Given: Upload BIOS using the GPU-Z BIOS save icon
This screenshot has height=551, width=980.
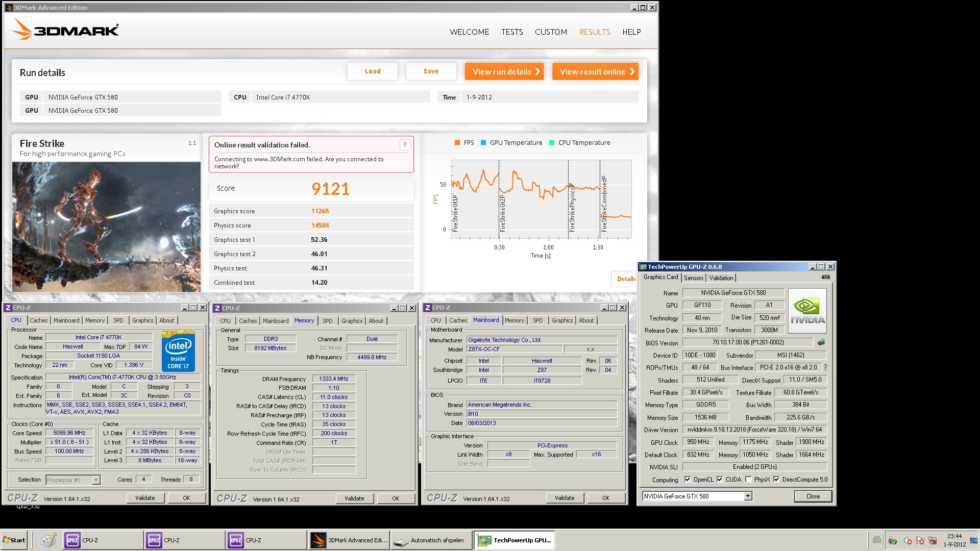Looking at the screenshot, I should [x=821, y=342].
